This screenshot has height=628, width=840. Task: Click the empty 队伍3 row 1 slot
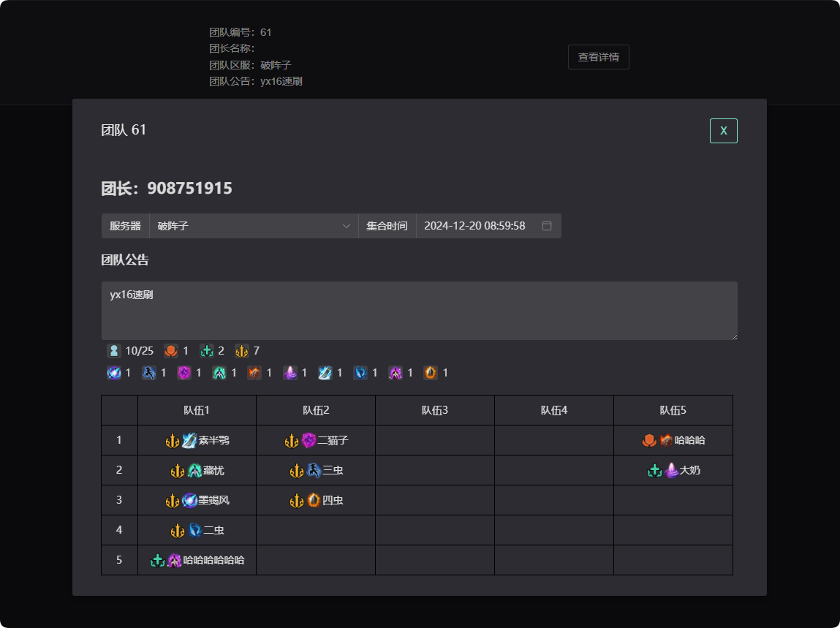tap(435, 441)
